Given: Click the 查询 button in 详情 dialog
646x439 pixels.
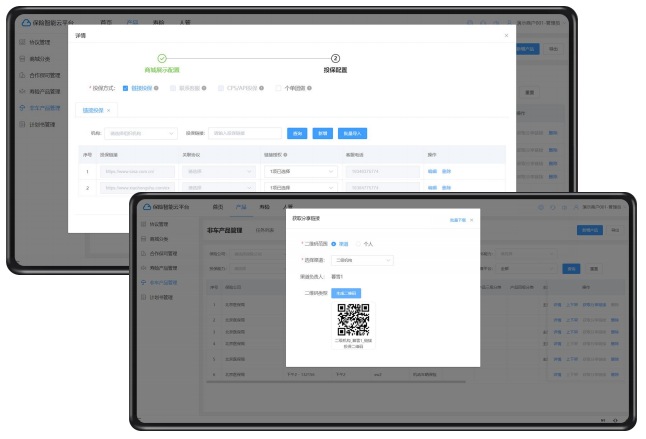Looking at the screenshot, I should click(x=297, y=133).
